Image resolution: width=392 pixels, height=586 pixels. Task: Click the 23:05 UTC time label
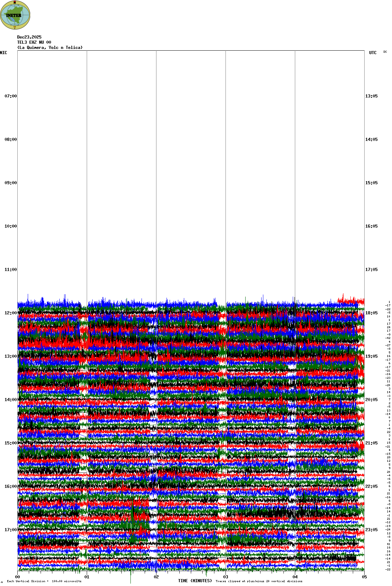click(371, 530)
